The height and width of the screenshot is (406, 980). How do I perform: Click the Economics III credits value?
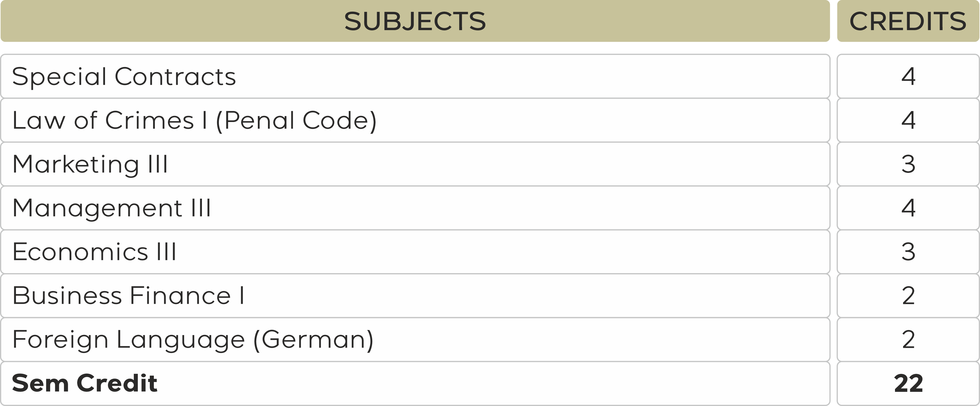point(908,252)
